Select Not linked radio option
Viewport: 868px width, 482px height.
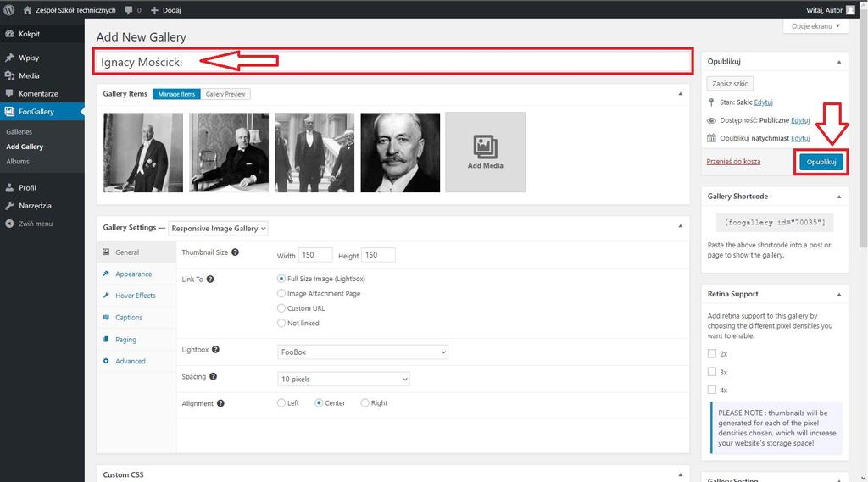click(281, 323)
